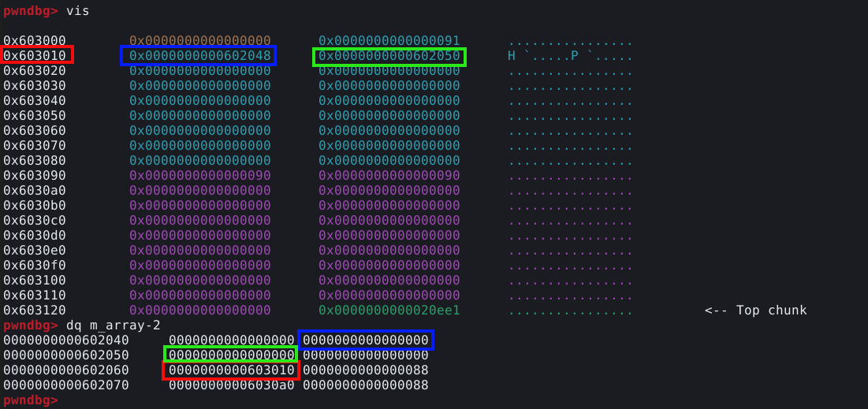Click the first 0x0000000000000090 value in row 0x603090
This screenshot has width=868, height=409.
[199, 175]
